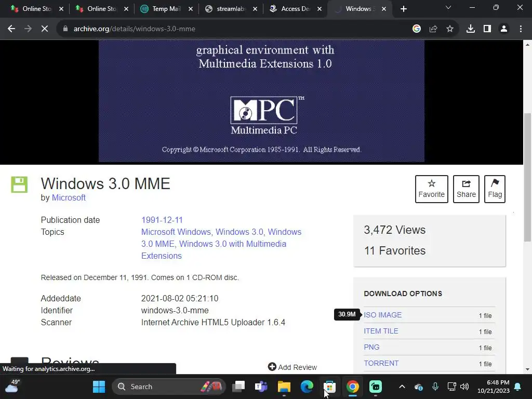Open the taskbar clock and date

click(x=494, y=387)
